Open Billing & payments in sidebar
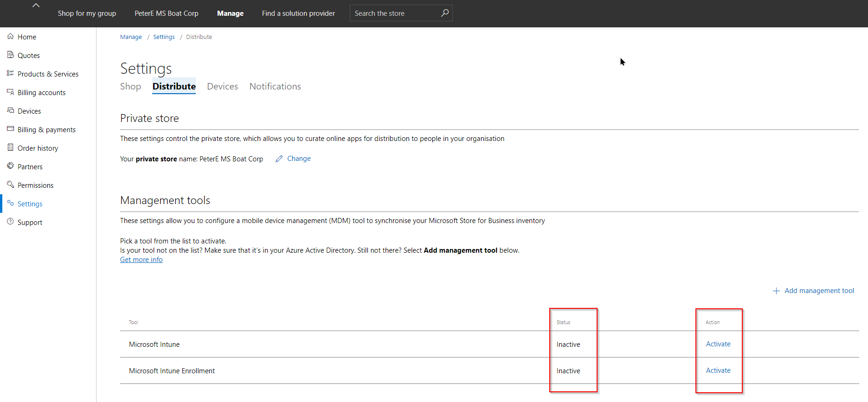The height and width of the screenshot is (402, 868). click(x=46, y=130)
